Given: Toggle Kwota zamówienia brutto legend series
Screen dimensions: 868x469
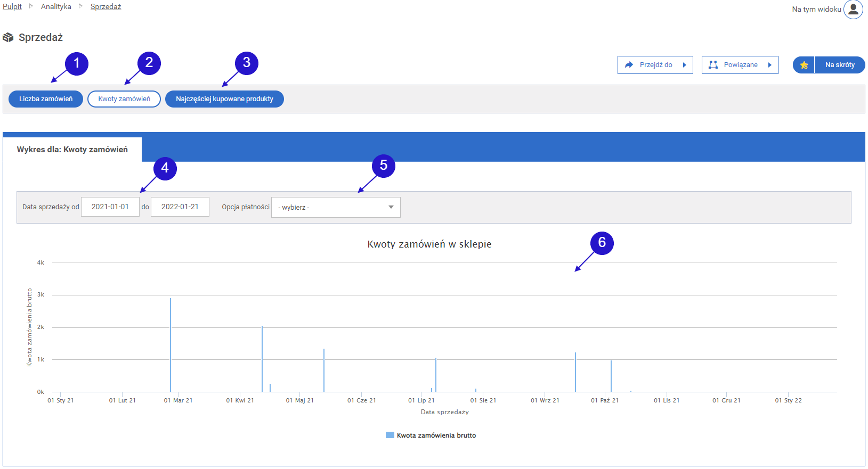Looking at the screenshot, I should pos(431,435).
